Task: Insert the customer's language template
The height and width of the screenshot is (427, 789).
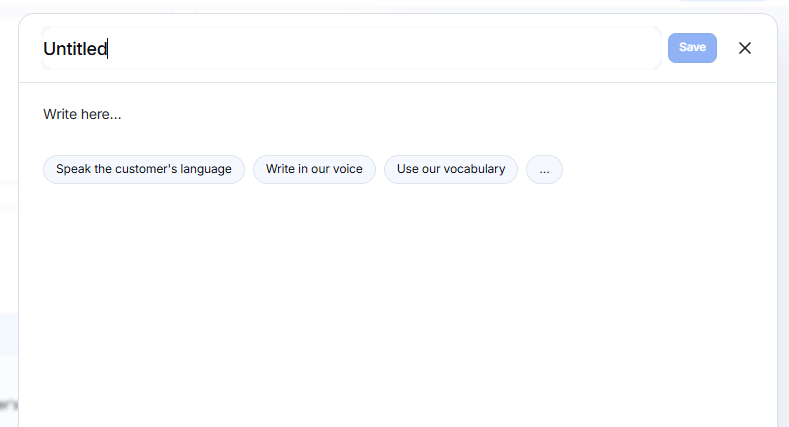Action: tap(144, 169)
